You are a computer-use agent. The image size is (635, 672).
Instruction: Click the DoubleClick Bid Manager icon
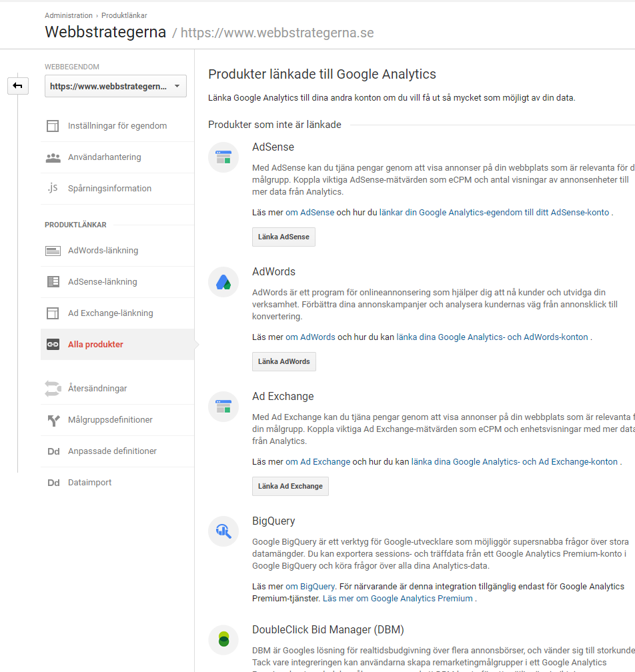(223, 640)
